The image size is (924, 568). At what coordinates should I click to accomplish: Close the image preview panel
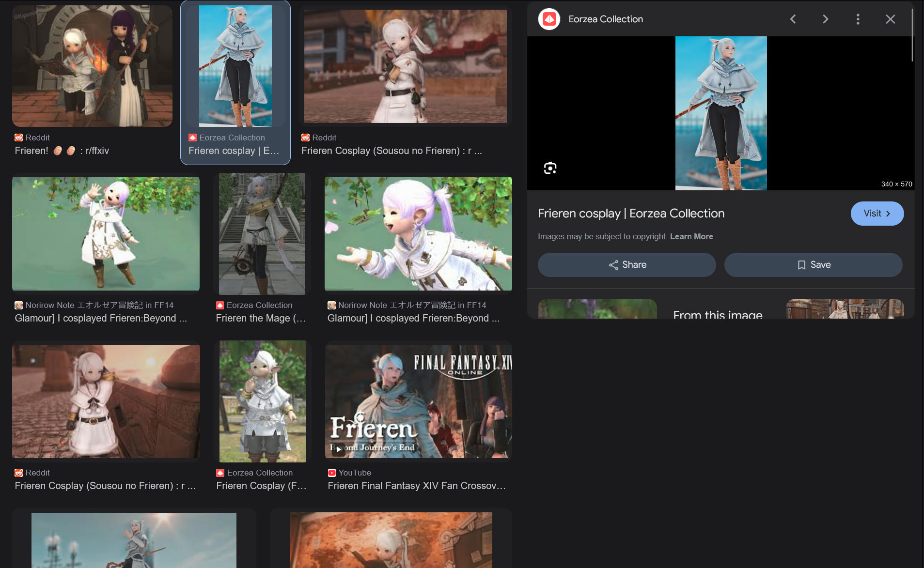890,19
